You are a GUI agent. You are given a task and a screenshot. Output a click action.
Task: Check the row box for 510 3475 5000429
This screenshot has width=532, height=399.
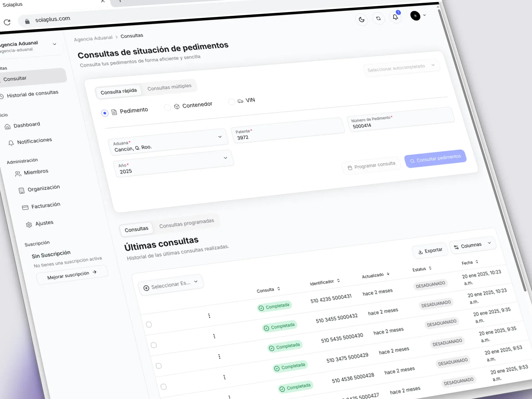pyautogui.click(x=163, y=387)
